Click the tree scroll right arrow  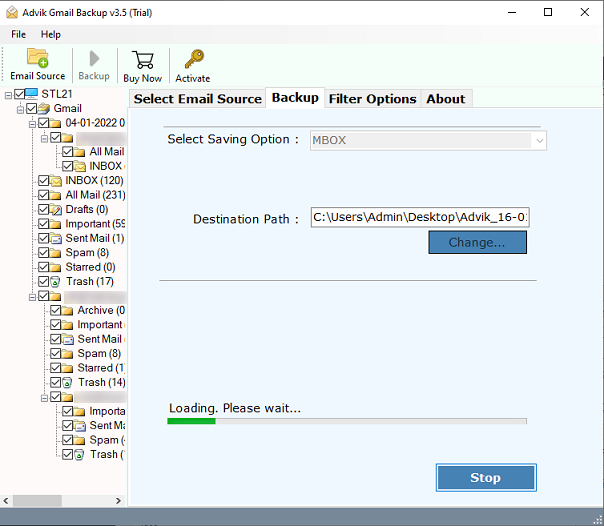118,501
